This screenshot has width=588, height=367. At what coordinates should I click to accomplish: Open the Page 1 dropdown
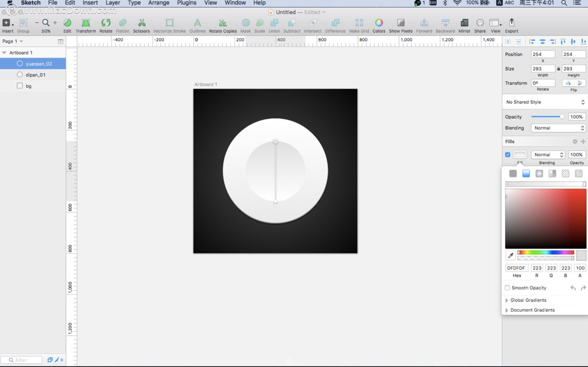[x=13, y=41]
